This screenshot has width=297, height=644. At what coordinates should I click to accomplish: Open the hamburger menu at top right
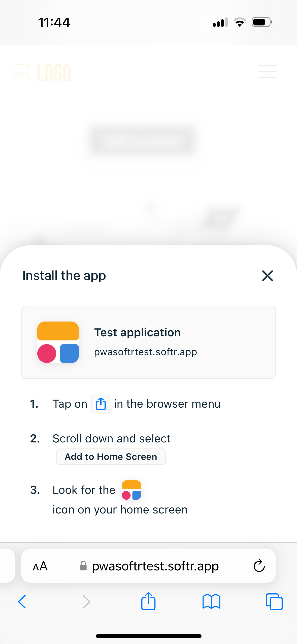click(267, 72)
